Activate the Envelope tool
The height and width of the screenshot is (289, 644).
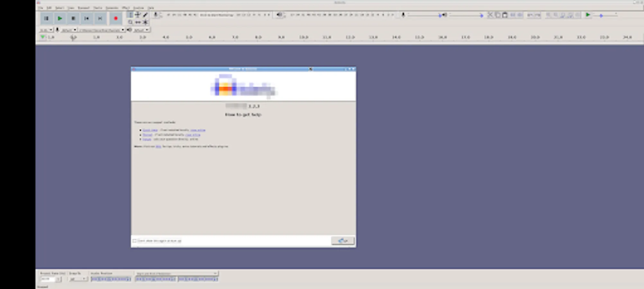point(138,15)
